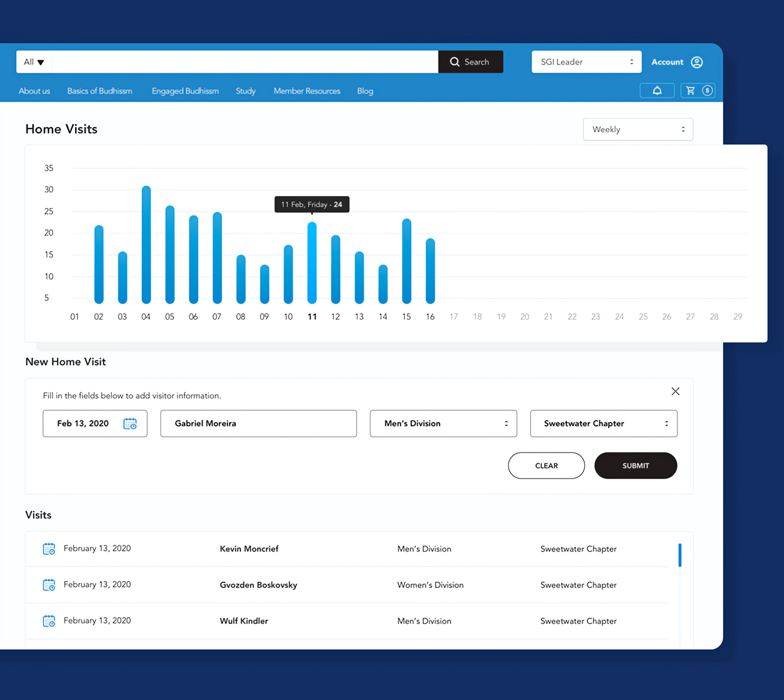Screen dimensions: 784x700
Task: Change the Weekly period dropdown
Action: (638, 129)
